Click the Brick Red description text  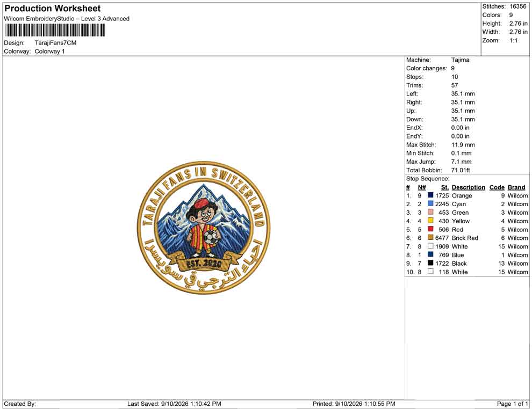point(465,238)
